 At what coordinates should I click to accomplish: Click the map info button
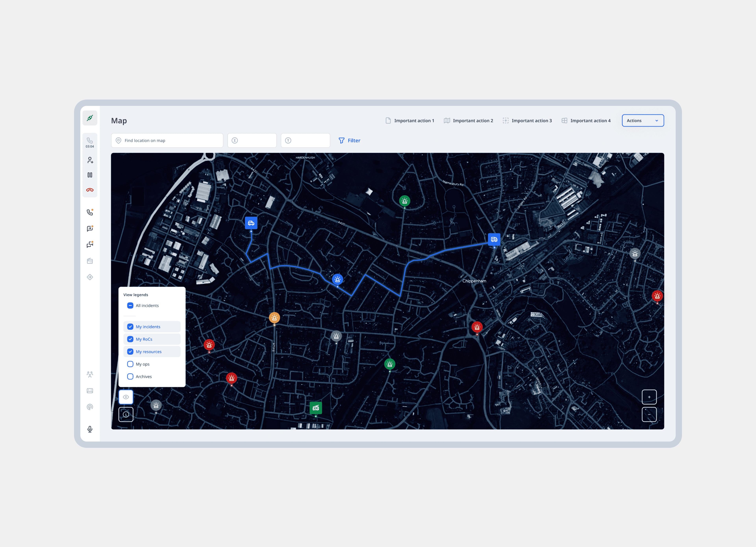coord(126,414)
